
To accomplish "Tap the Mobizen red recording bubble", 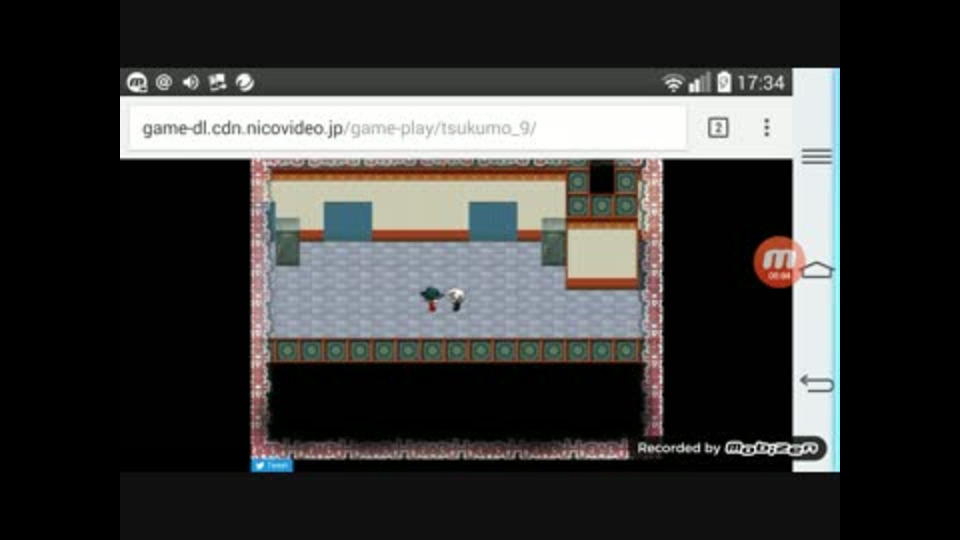I will pyautogui.click(x=779, y=262).
